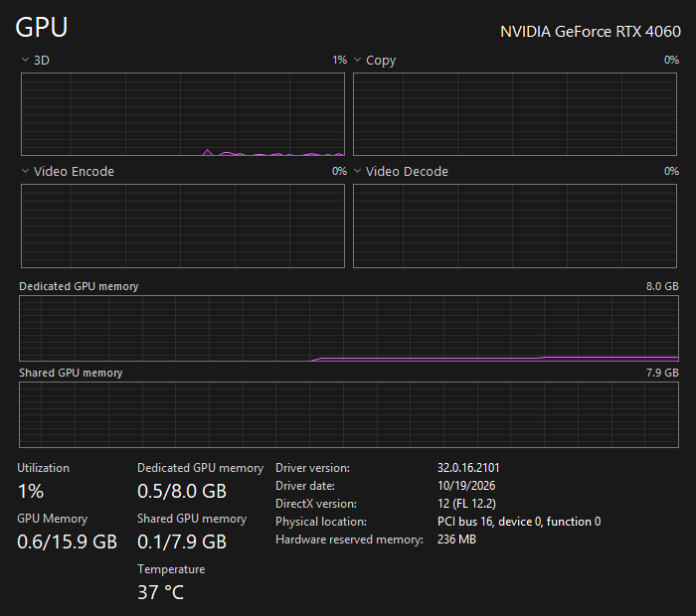Select the NVIDIA GeForce RTX 4060 title
The height and width of the screenshot is (616, 696).
click(591, 32)
